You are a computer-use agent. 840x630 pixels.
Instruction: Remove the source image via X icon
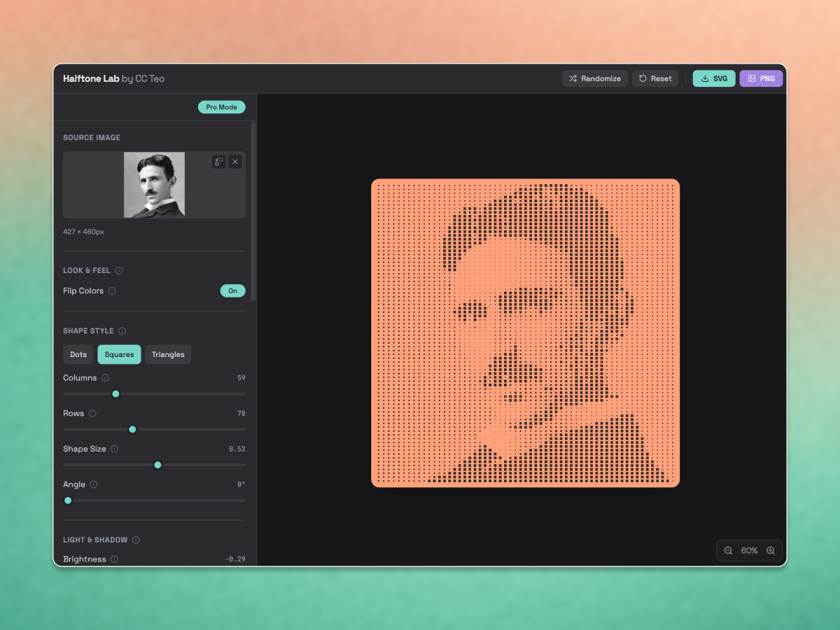pos(235,162)
